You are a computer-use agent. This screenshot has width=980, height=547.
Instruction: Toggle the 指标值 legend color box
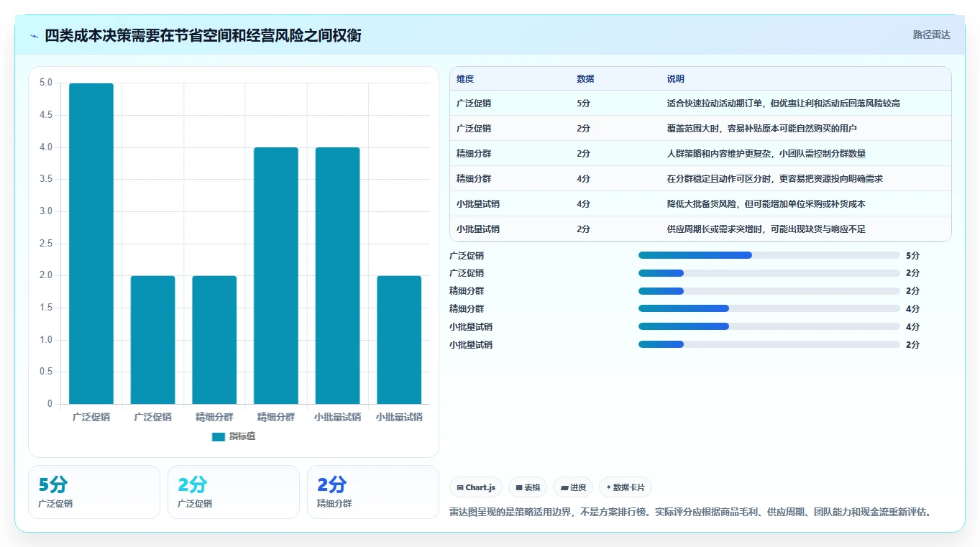[219, 436]
